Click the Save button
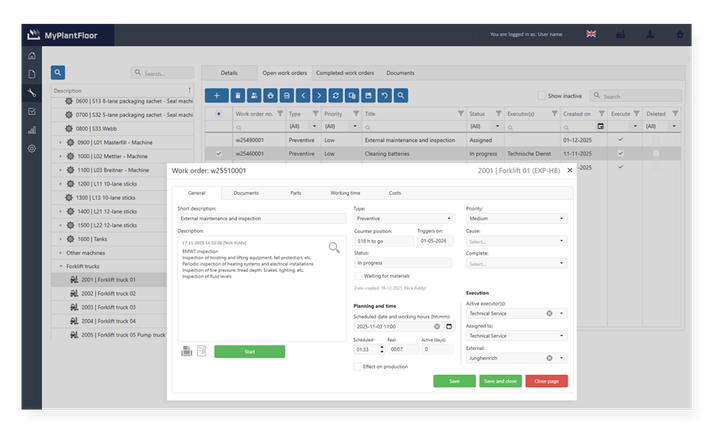 click(454, 381)
